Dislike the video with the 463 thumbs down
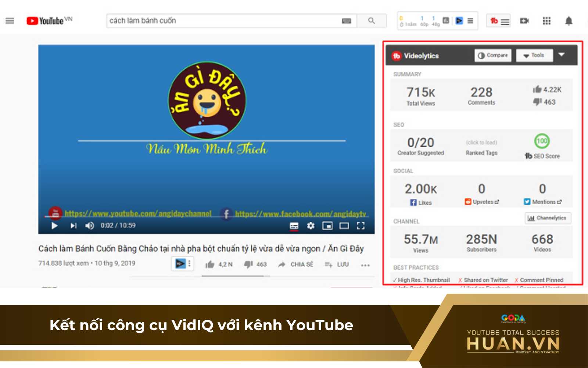Screen dimensions: 588x368 (255, 264)
